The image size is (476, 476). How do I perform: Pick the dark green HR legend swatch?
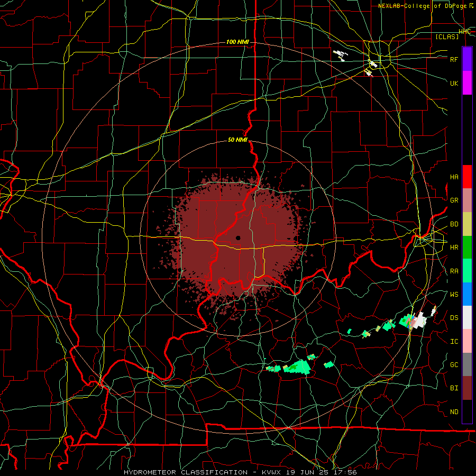[467, 248]
